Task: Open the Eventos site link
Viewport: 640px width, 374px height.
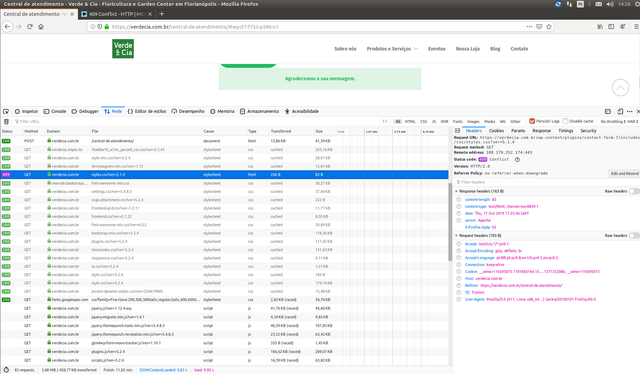Action: pos(437,49)
